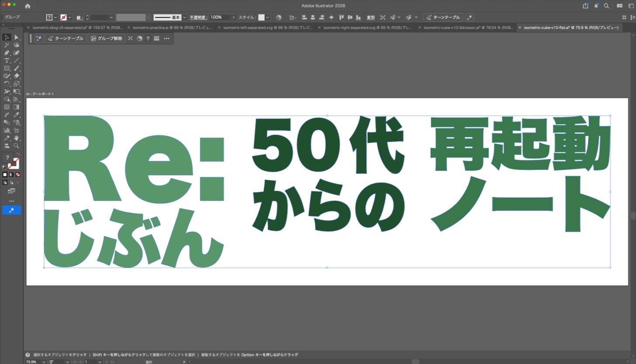Click the スタイル style swatch
636x364 pixels.
coord(261,17)
